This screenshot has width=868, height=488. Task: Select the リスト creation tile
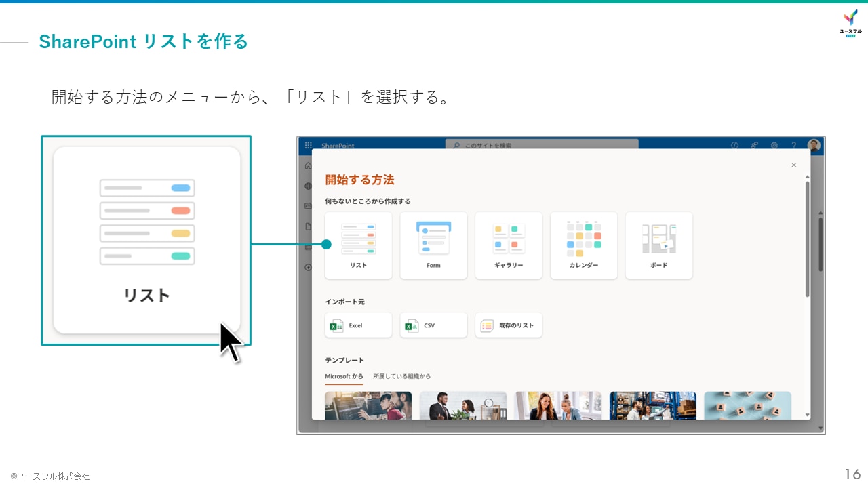coord(358,245)
